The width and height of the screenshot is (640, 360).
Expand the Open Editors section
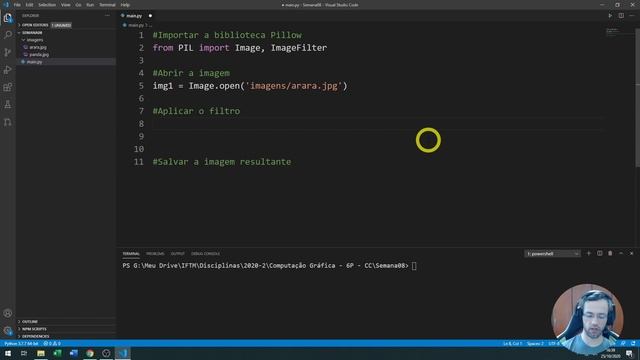point(35,25)
